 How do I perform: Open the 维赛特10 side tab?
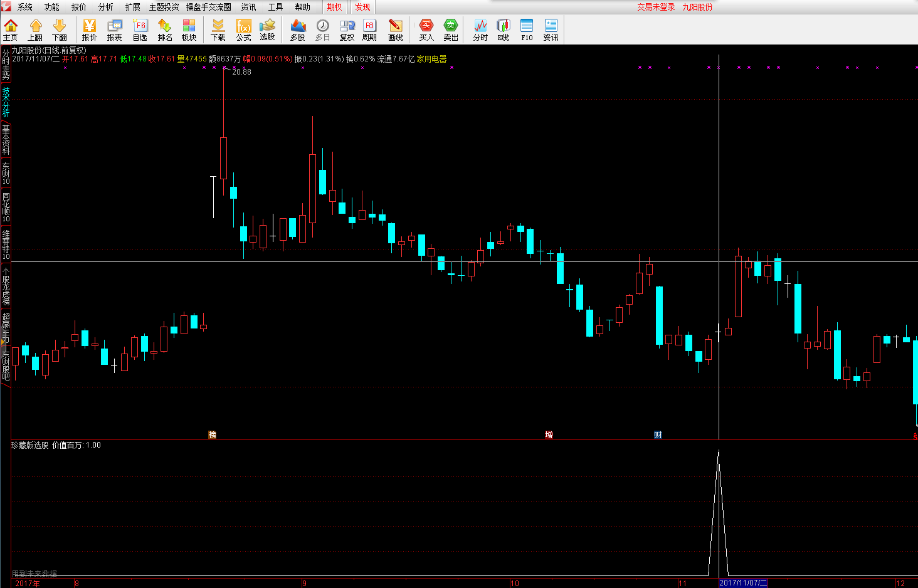tap(6, 244)
